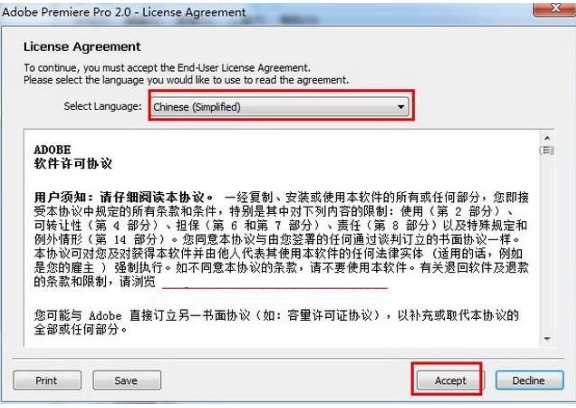Click the ADOBE heading in agreement text
This screenshot has height=408, width=576.
tap(52, 150)
